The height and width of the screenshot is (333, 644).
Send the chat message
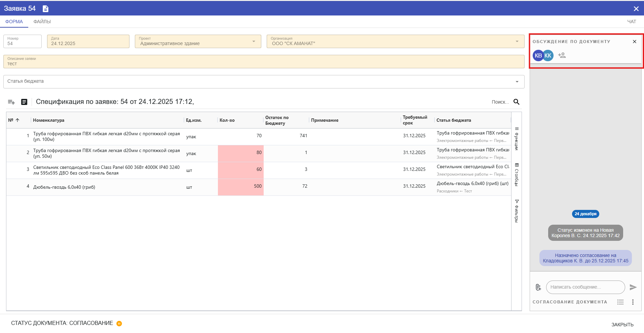(633, 287)
